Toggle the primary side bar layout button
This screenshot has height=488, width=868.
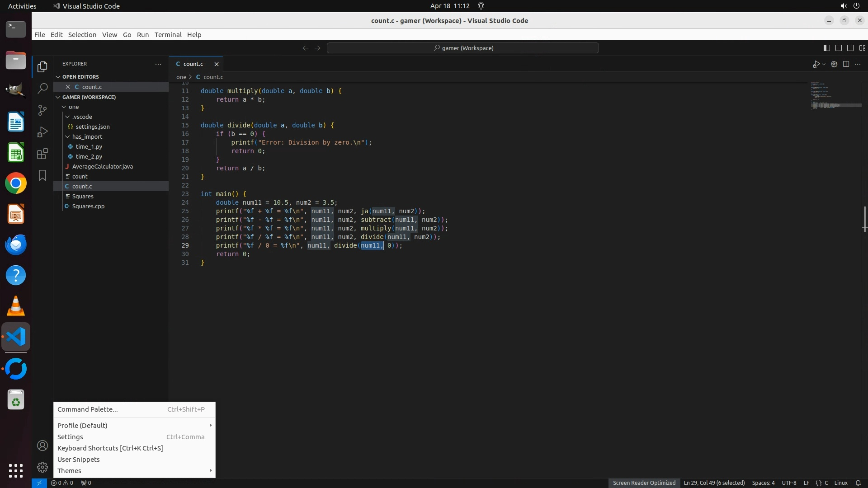[826, 48]
